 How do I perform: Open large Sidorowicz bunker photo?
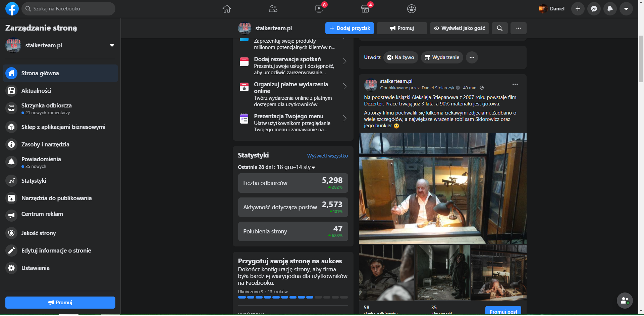point(443,188)
